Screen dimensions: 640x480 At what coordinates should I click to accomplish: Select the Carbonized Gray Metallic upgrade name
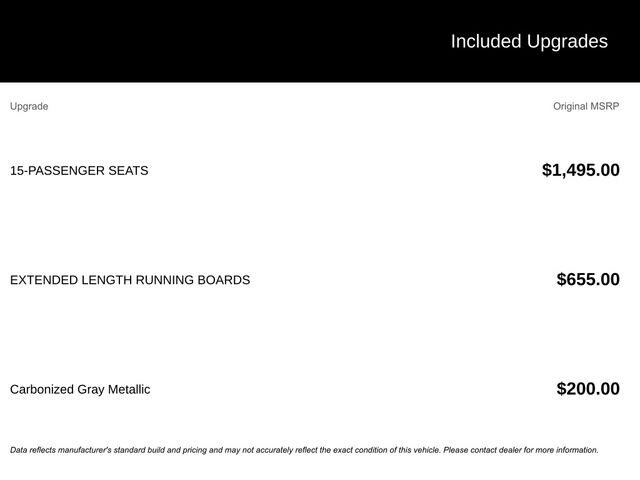[x=80, y=389]
